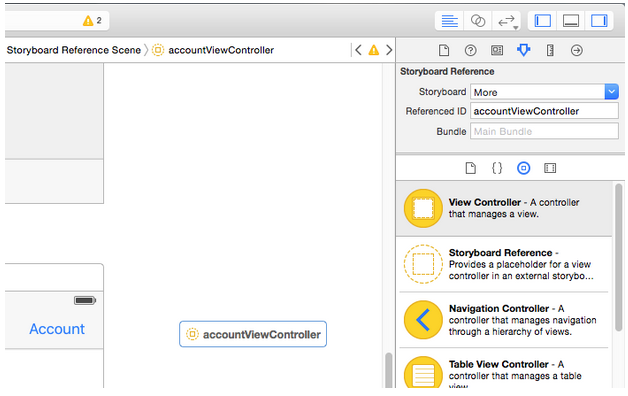The height and width of the screenshot is (396, 628).
Task: Click the Referenced ID text field
Action: coord(544,111)
